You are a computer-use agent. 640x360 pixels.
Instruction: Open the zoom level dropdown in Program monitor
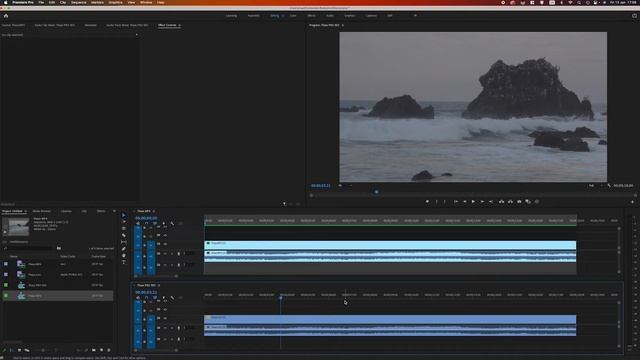pyautogui.click(x=345, y=186)
